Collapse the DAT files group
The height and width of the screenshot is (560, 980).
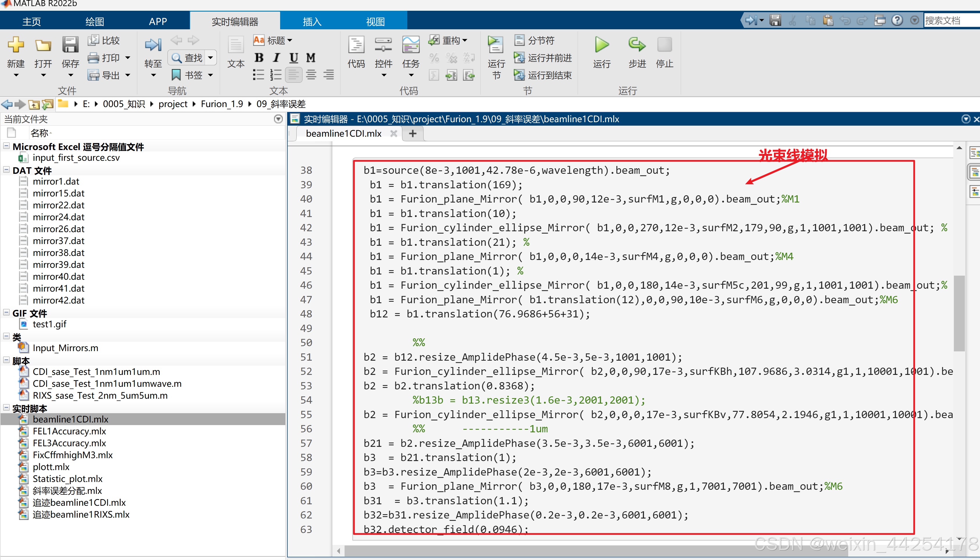[x=6, y=170]
